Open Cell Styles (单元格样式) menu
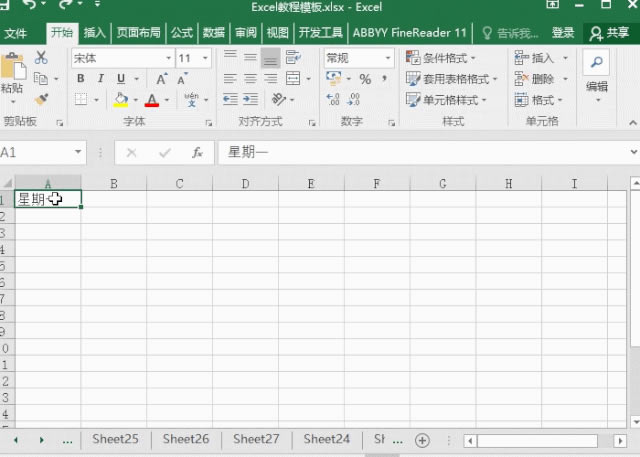The width and height of the screenshot is (640, 457). pos(446,100)
